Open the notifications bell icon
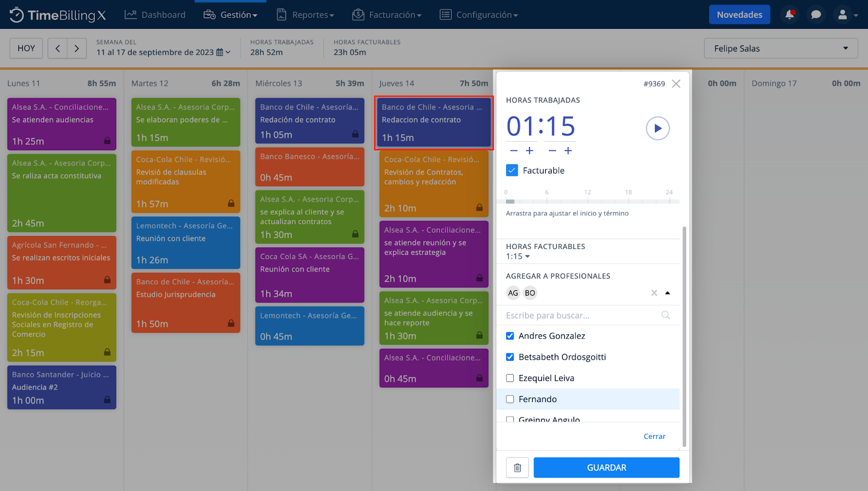 pos(790,15)
